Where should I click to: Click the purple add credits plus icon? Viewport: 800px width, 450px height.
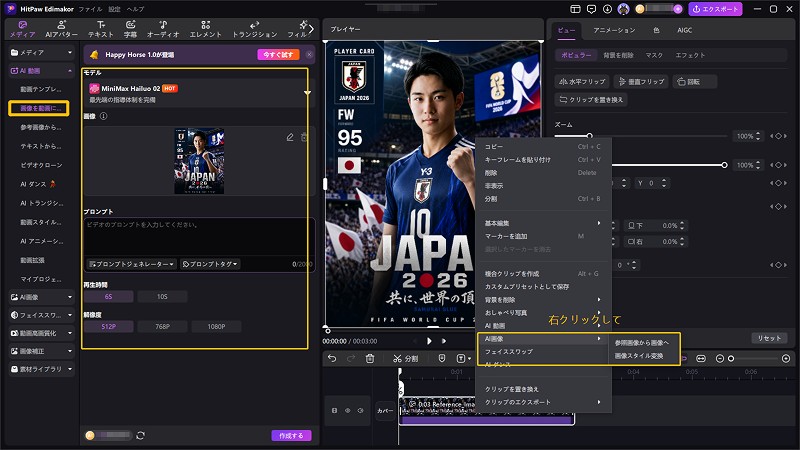coord(678,9)
